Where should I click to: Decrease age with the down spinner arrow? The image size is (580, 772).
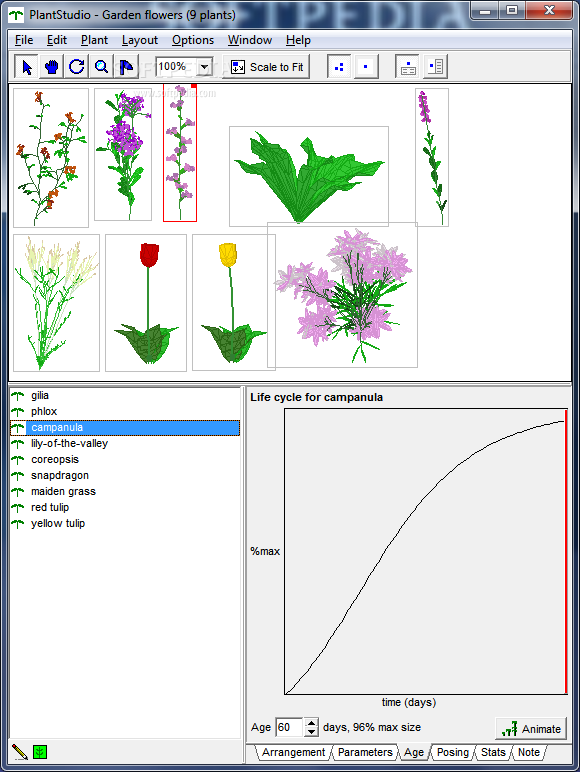[x=311, y=732]
